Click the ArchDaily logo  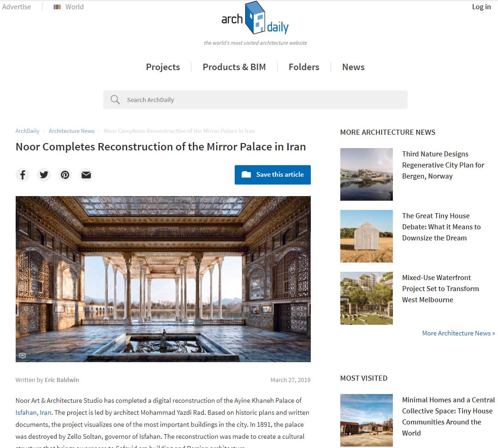click(255, 19)
